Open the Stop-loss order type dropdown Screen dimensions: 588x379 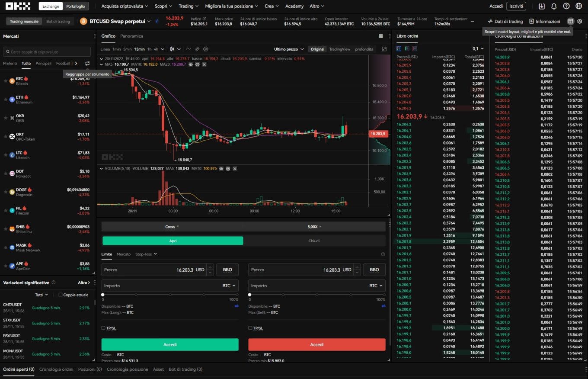point(146,254)
